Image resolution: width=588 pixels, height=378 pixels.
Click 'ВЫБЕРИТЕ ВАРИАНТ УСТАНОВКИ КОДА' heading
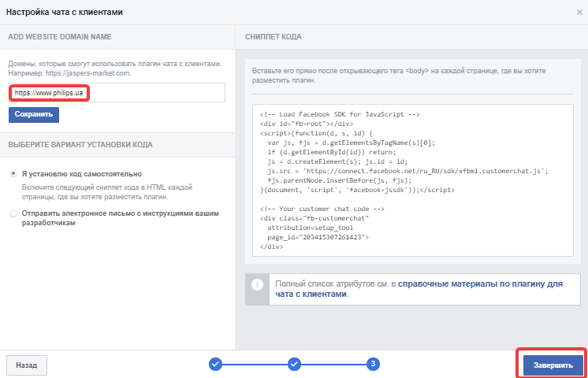(80, 145)
